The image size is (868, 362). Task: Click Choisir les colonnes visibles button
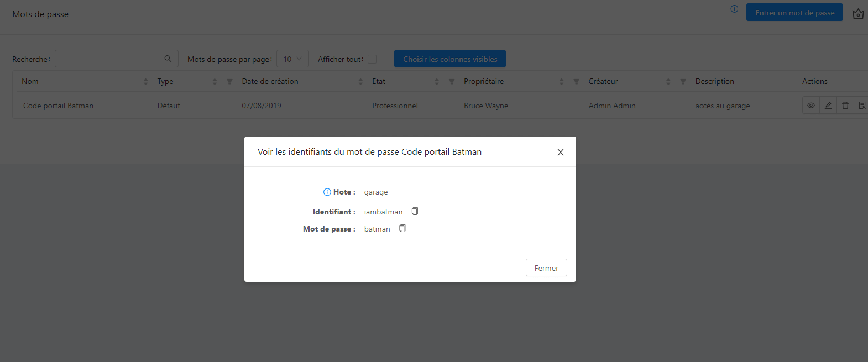[x=450, y=59]
